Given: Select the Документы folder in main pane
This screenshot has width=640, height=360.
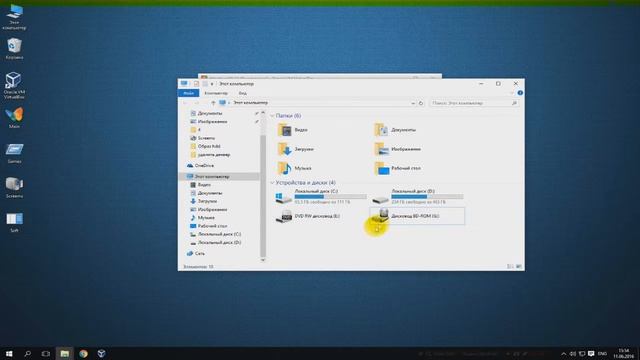Looking at the screenshot, I should [x=395, y=130].
